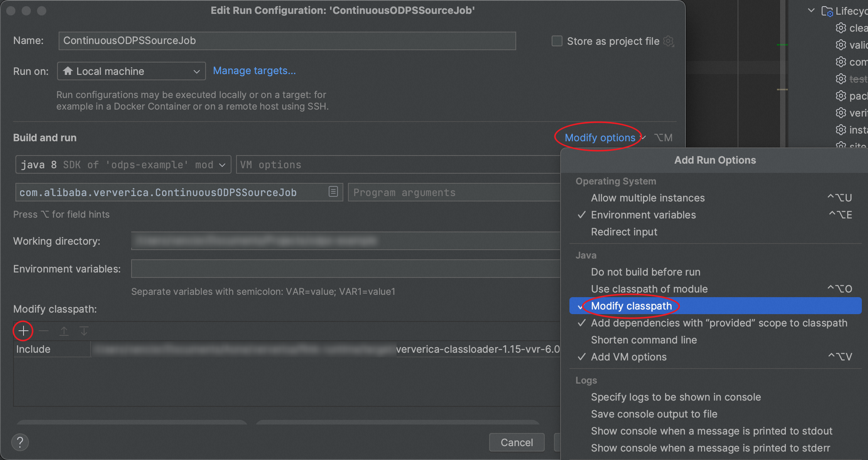Click the add (+) classpath entry icon
868x460 pixels.
(x=24, y=331)
